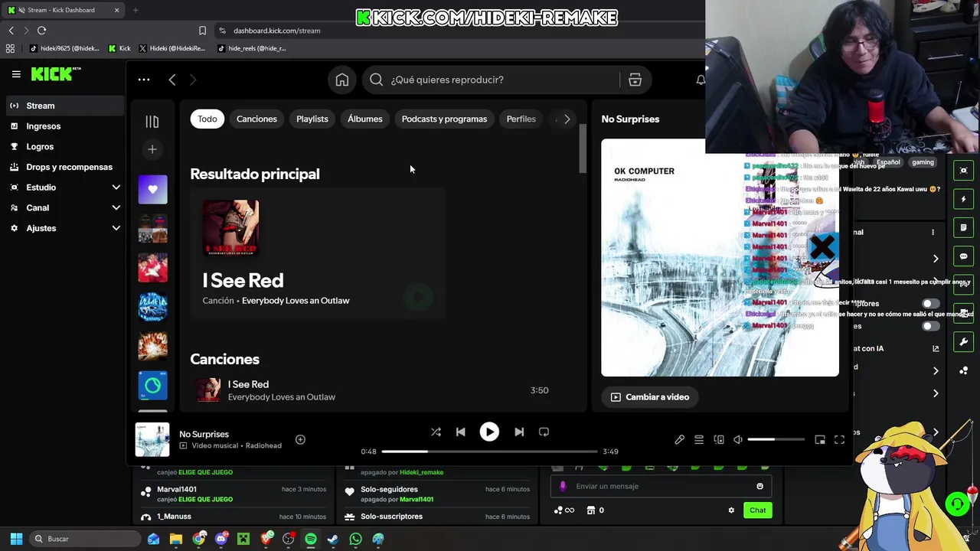This screenshot has height=551, width=980.
Task: Open Spotify miniplayer
Action: 820,440
